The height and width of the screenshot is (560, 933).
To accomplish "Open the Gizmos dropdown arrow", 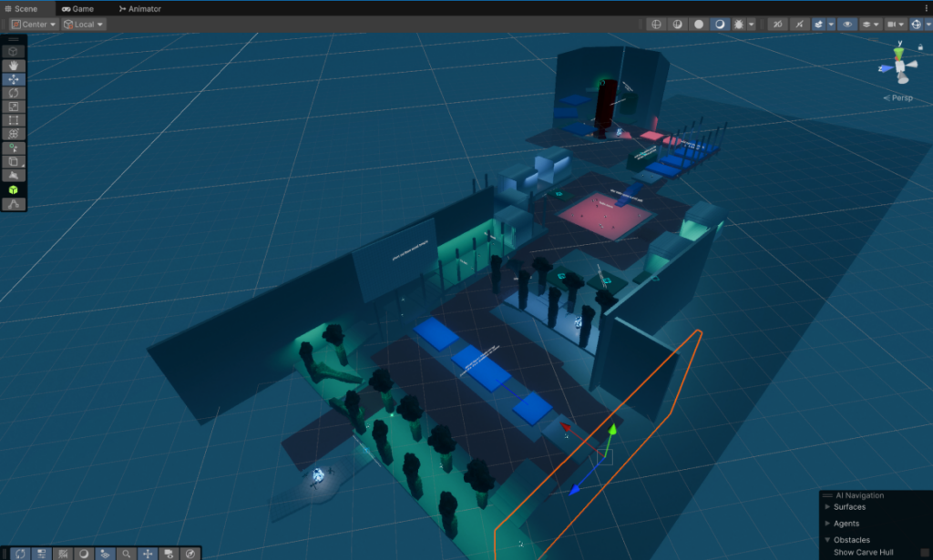I will coord(928,25).
